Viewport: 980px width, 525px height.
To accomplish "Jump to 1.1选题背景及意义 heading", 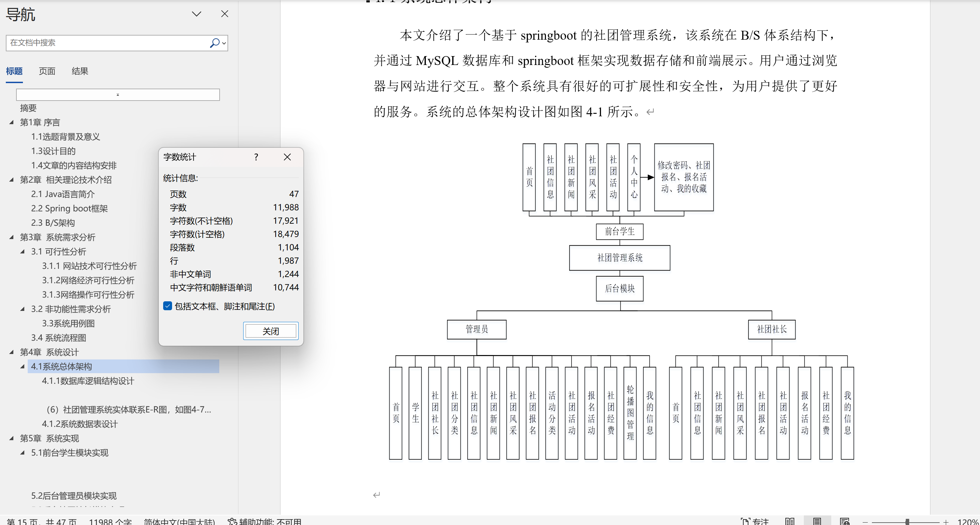I will [x=65, y=136].
